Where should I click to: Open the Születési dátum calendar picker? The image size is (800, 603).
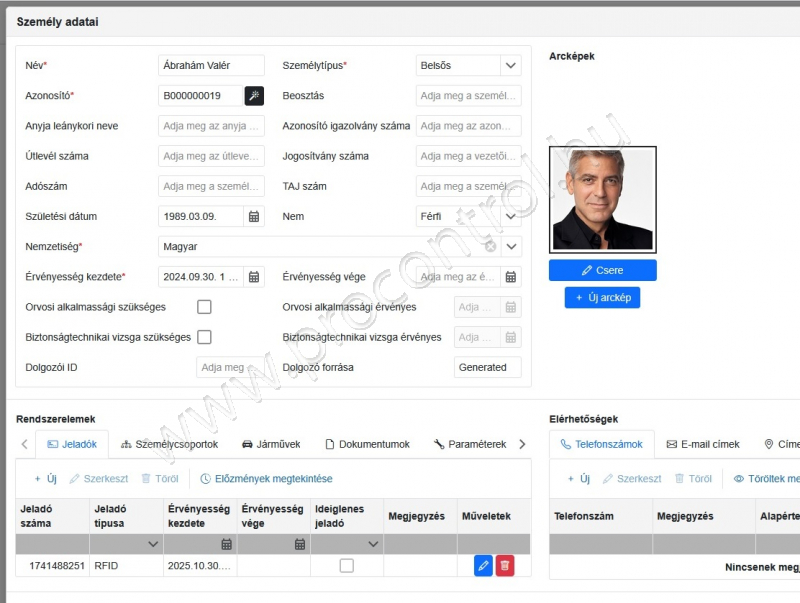tap(254, 216)
